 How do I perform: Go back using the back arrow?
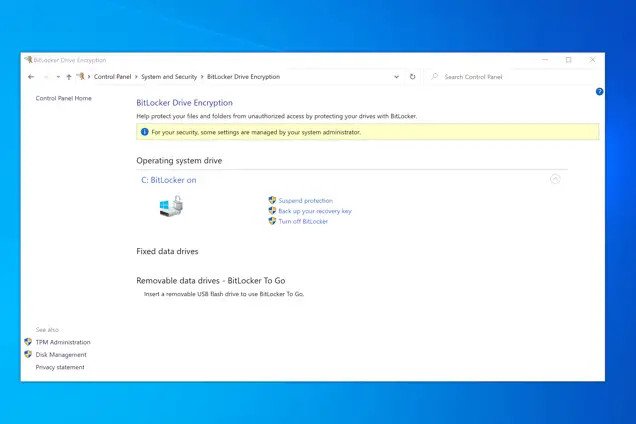point(31,77)
